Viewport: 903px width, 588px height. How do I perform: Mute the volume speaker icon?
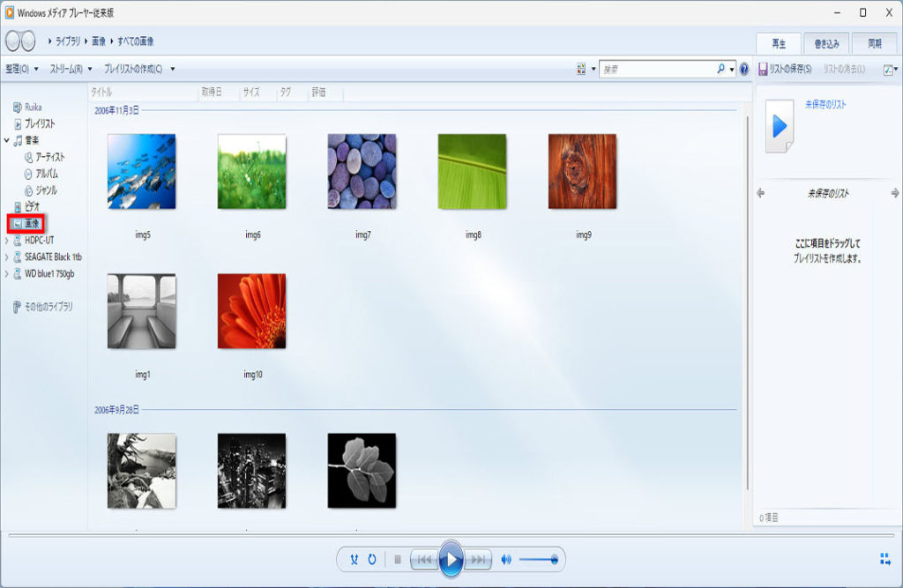coord(506,559)
